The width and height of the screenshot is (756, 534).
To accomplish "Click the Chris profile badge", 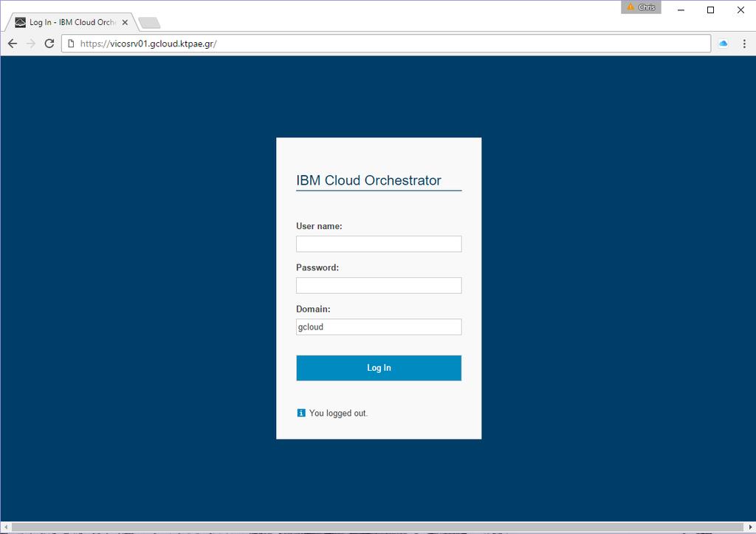I will [x=641, y=7].
